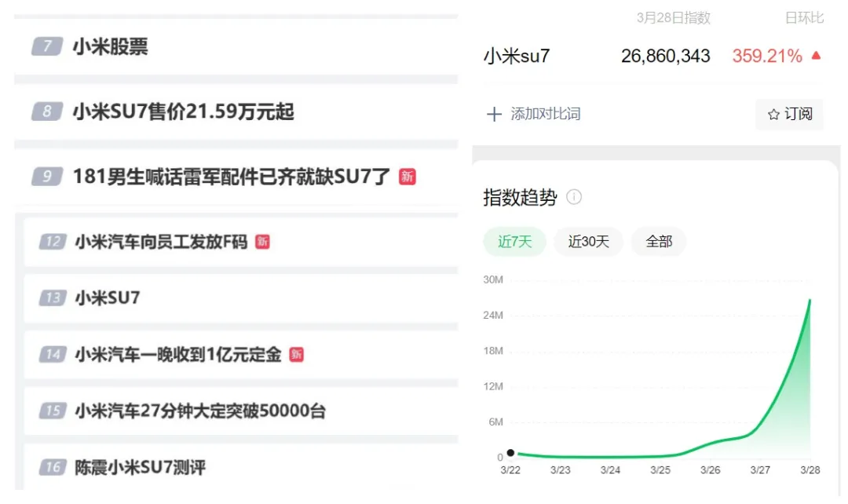The image size is (848, 504).
Task: Click the 3/22 data point dot on chart
Action: (510, 453)
